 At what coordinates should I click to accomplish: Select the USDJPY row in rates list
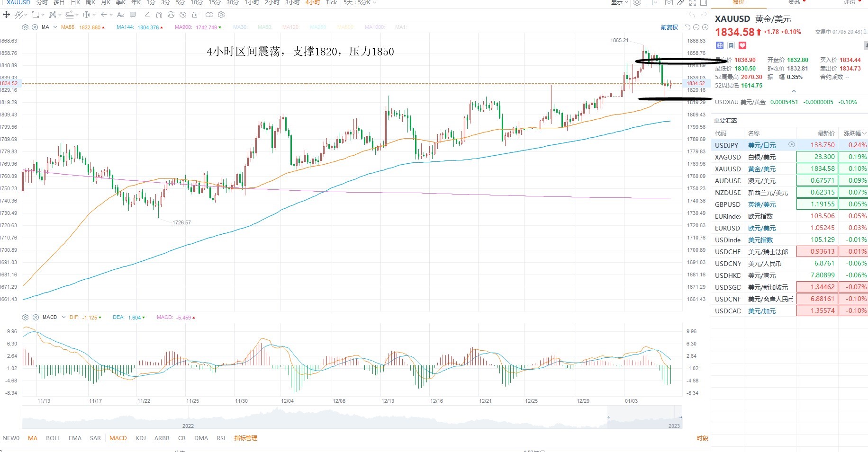click(789, 145)
